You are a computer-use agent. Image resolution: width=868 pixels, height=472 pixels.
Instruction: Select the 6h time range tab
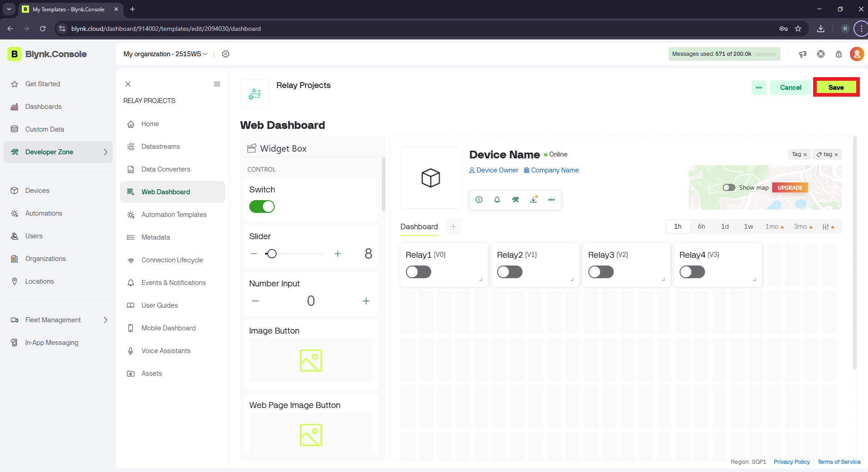[701, 226]
